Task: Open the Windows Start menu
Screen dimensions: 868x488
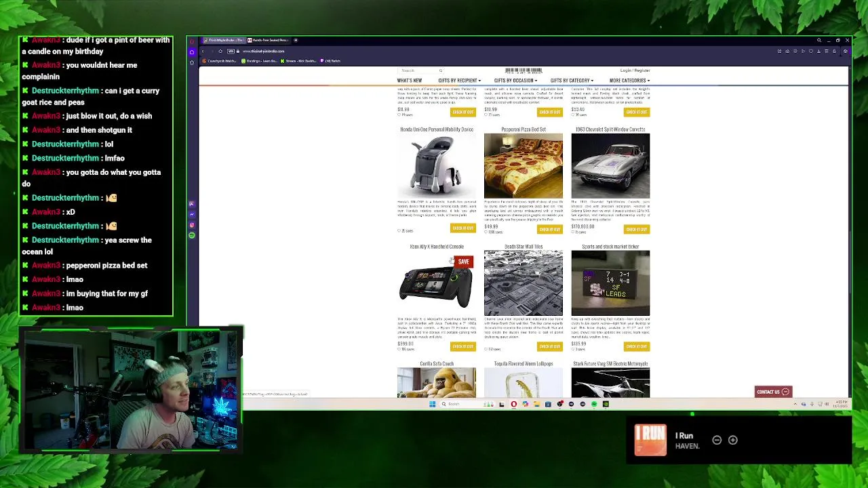Action: 432,404
